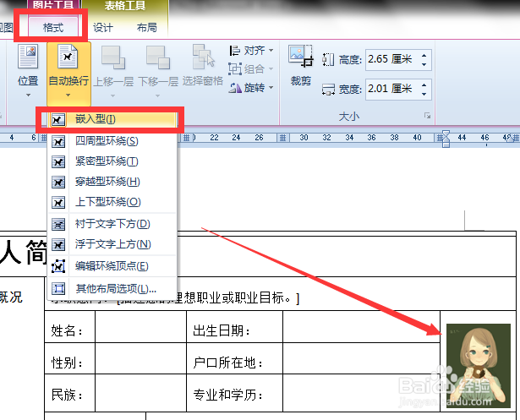The height and width of the screenshot is (420, 520).
Task: Click the height icon beside 高度
Action: click(328, 60)
